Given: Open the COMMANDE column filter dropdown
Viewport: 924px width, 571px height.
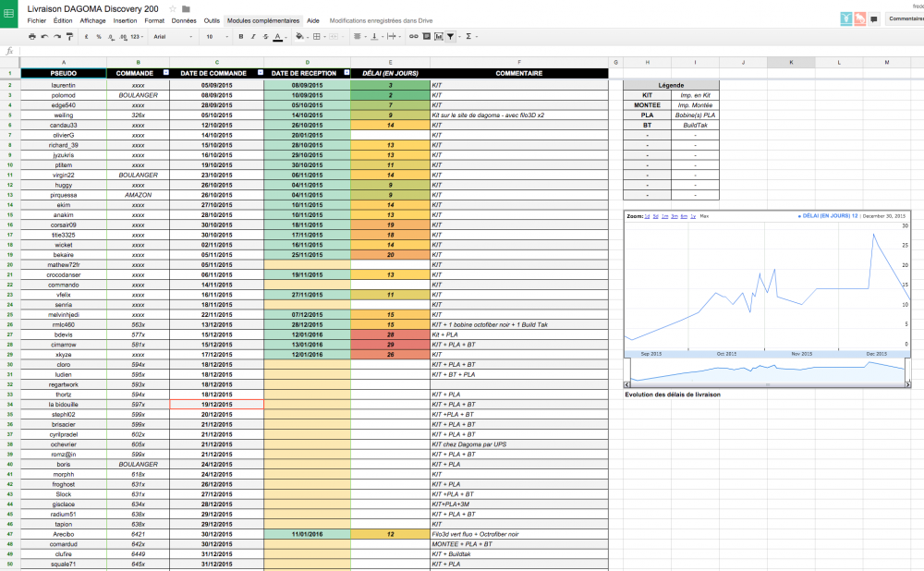Looking at the screenshot, I should coord(166,73).
